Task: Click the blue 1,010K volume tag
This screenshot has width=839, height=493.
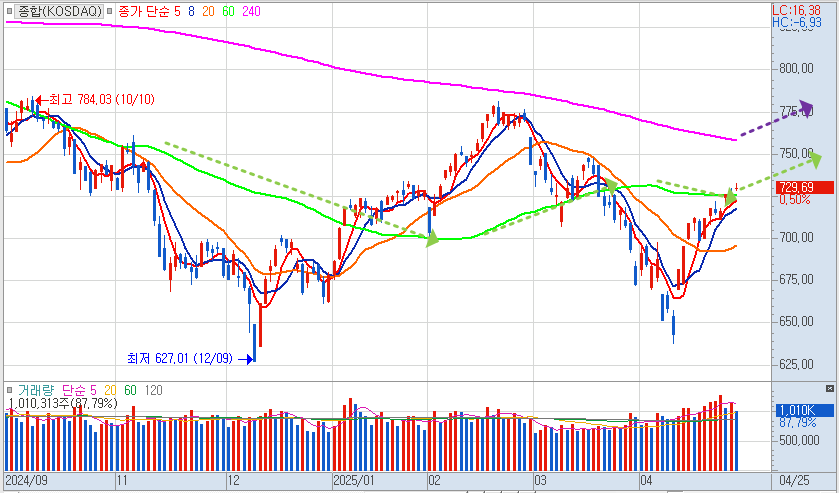Action: (804, 411)
